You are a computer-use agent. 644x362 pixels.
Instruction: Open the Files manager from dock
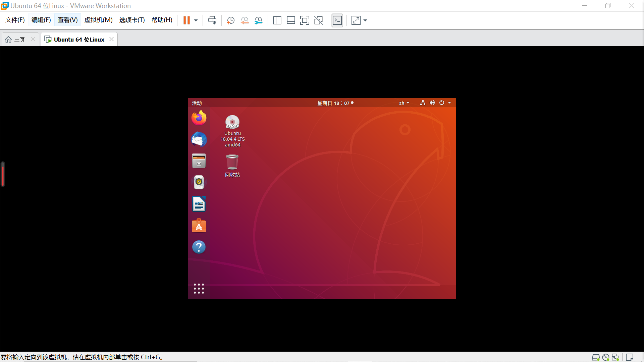coord(199,161)
